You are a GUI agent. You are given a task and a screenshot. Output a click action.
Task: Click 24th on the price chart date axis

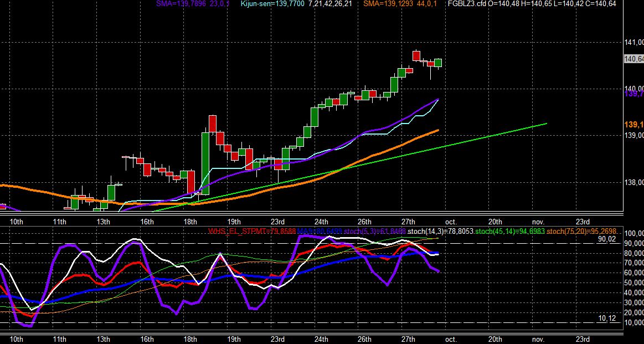[321, 222]
